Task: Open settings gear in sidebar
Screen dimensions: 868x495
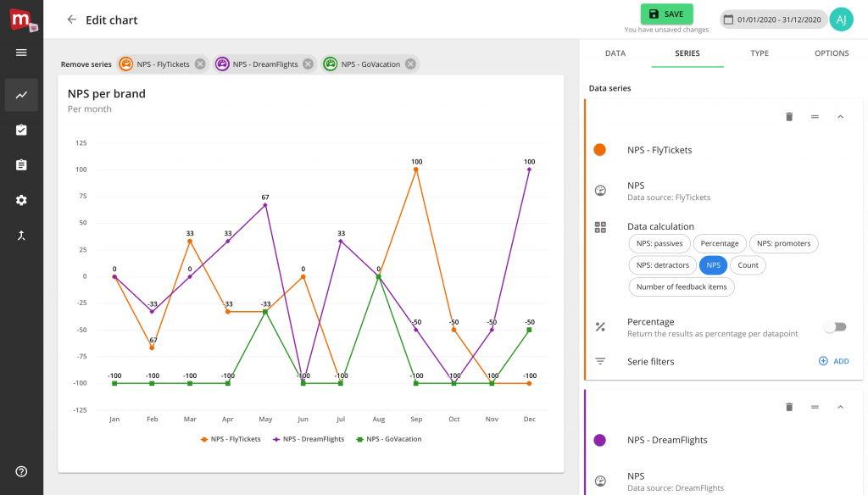Action: pos(21,200)
